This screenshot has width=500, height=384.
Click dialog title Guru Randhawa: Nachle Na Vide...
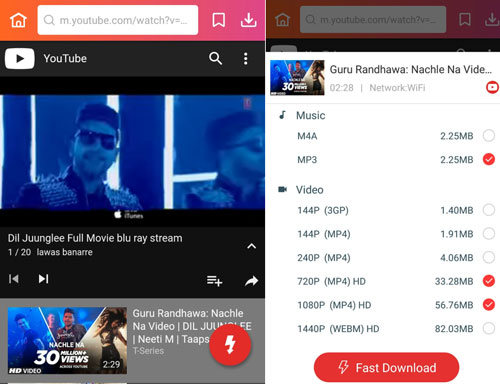pyautogui.click(x=411, y=69)
